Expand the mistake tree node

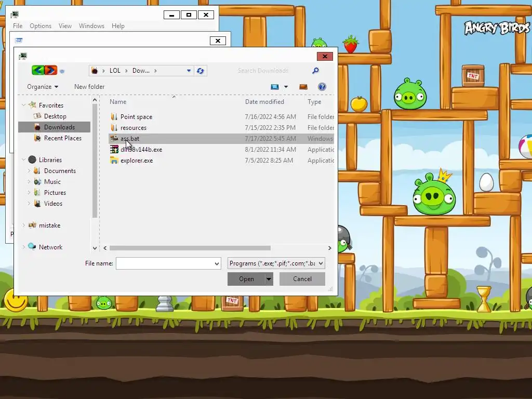pyautogui.click(x=24, y=225)
